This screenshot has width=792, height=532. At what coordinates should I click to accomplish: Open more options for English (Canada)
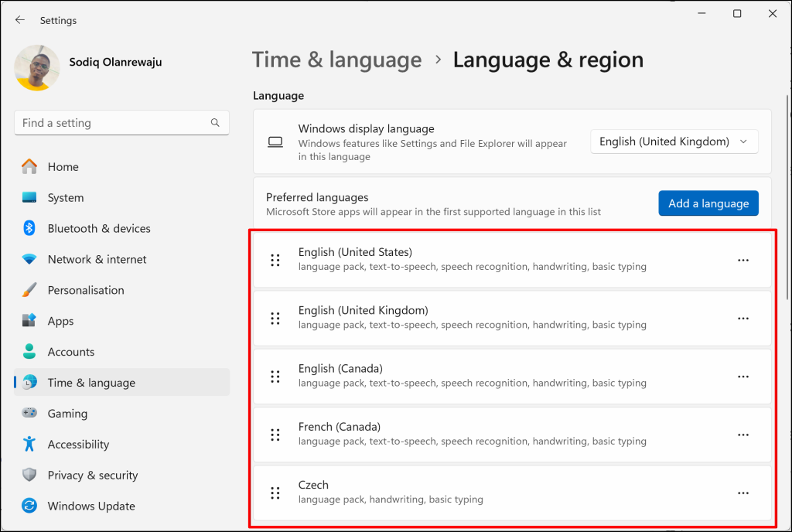pos(743,377)
